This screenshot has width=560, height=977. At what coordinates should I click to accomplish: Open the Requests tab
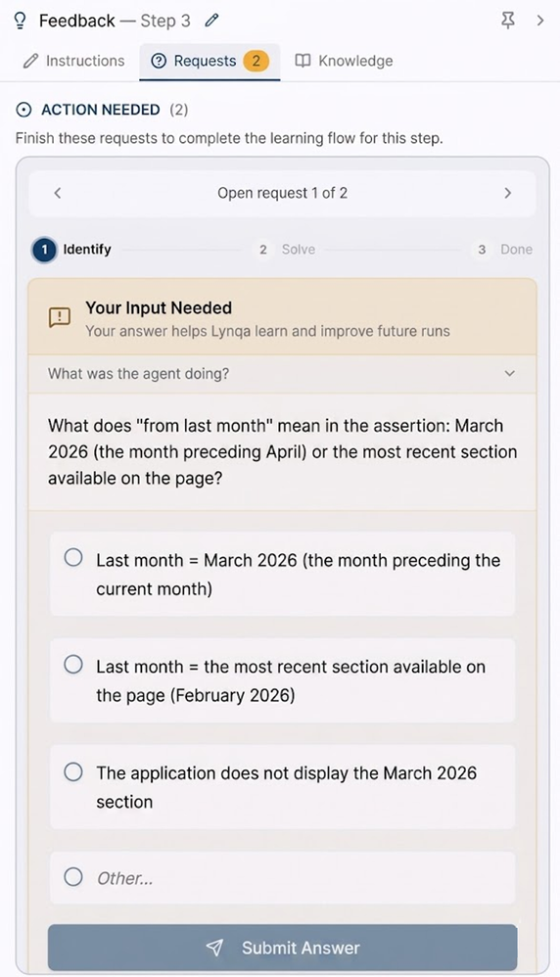[x=210, y=61]
